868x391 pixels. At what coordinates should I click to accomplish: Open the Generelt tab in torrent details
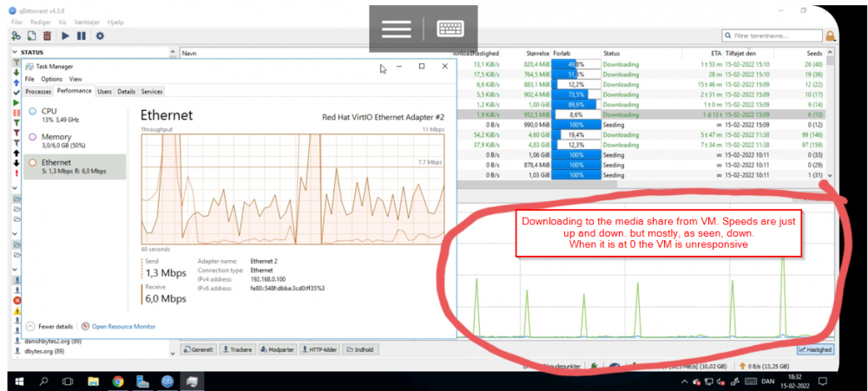[x=198, y=349]
